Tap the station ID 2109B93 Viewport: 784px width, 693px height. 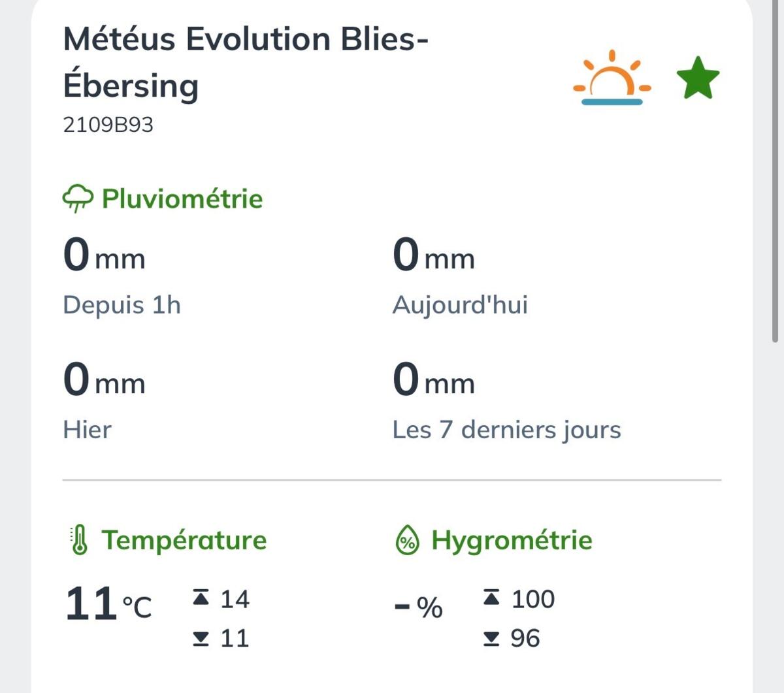(x=108, y=125)
